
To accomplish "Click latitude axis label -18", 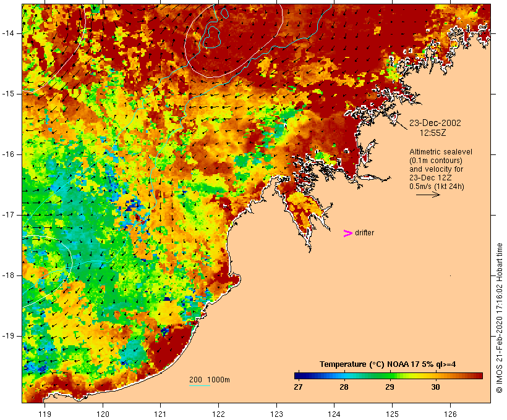I will (8, 275).
